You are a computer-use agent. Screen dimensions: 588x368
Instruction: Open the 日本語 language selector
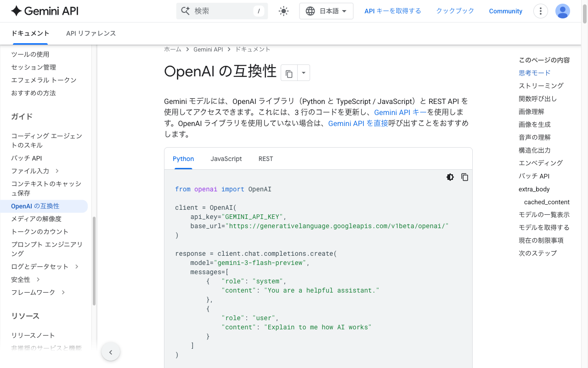click(x=326, y=11)
